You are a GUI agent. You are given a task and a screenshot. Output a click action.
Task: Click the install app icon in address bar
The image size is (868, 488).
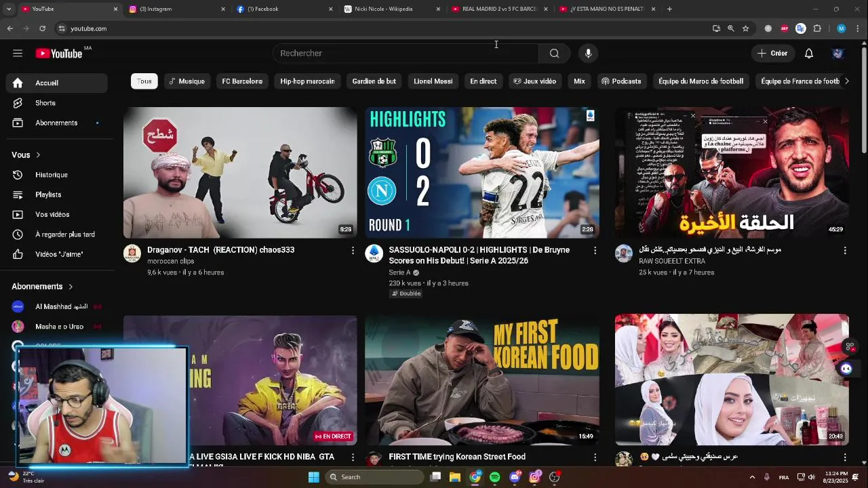[716, 28]
